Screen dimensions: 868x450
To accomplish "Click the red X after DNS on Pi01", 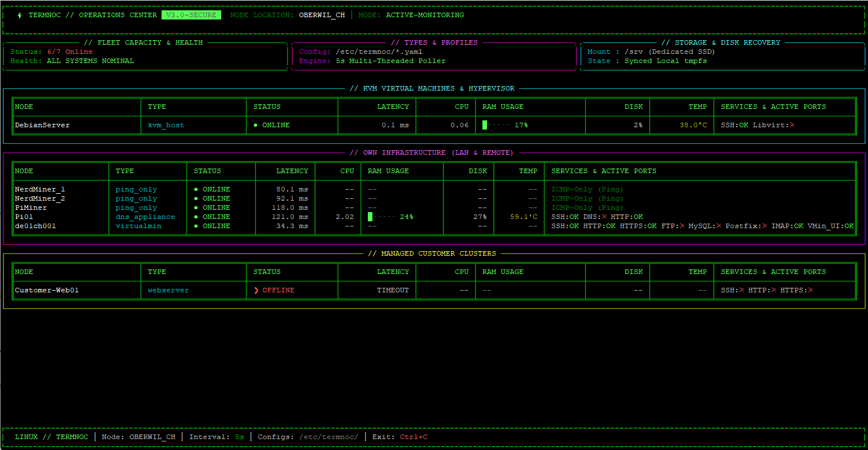I will (x=604, y=217).
